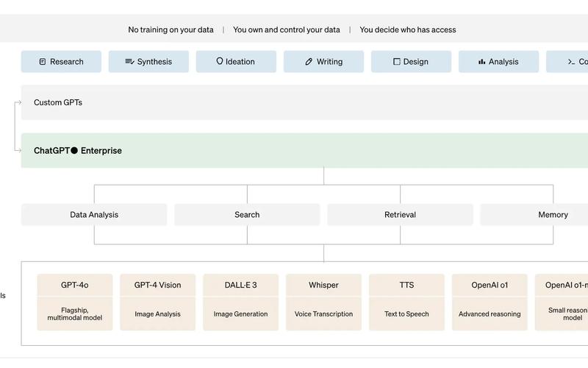Click the 'Text to Speech' description
The height and width of the screenshot is (368, 588).
406,314
